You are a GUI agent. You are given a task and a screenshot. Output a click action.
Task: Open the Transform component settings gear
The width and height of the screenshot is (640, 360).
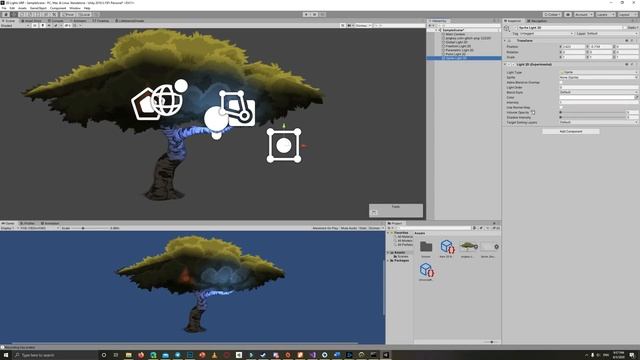(632, 41)
